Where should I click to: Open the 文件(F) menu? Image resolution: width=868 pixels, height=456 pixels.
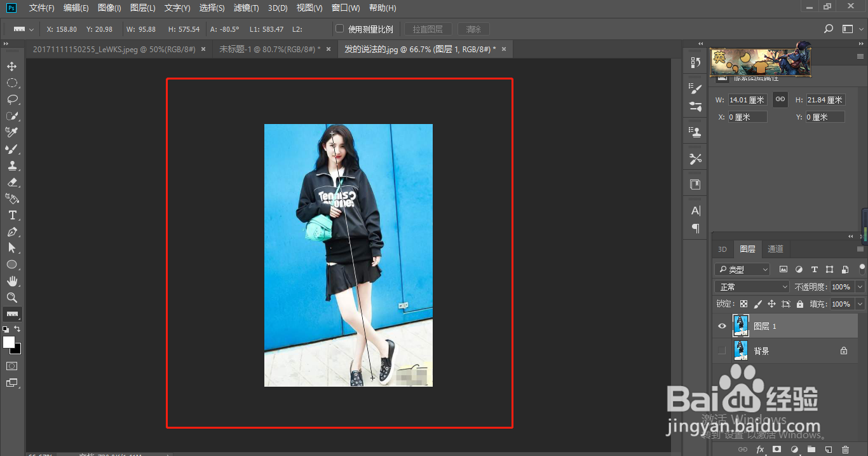click(x=41, y=8)
